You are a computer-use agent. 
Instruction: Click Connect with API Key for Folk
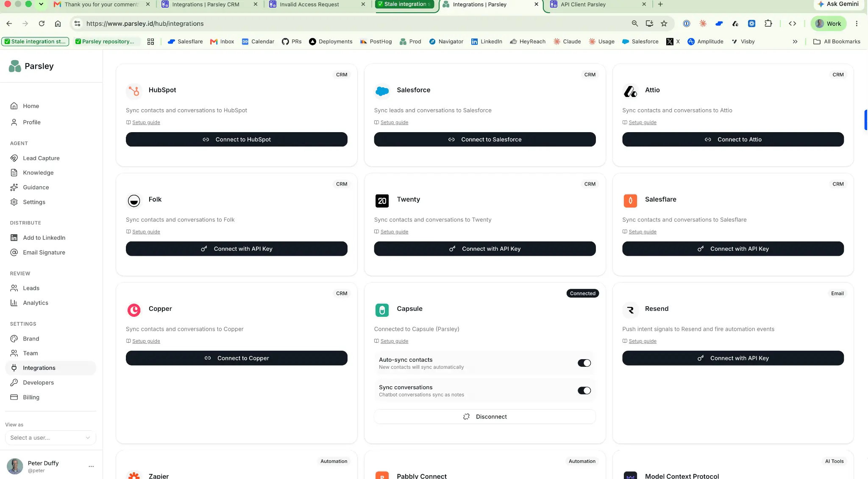point(236,249)
